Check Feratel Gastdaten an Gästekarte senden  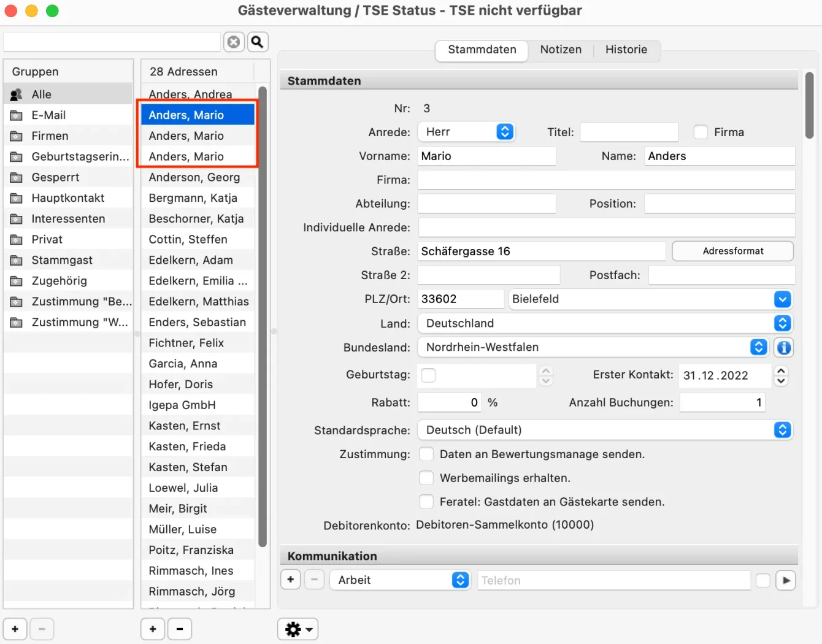coord(426,502)
